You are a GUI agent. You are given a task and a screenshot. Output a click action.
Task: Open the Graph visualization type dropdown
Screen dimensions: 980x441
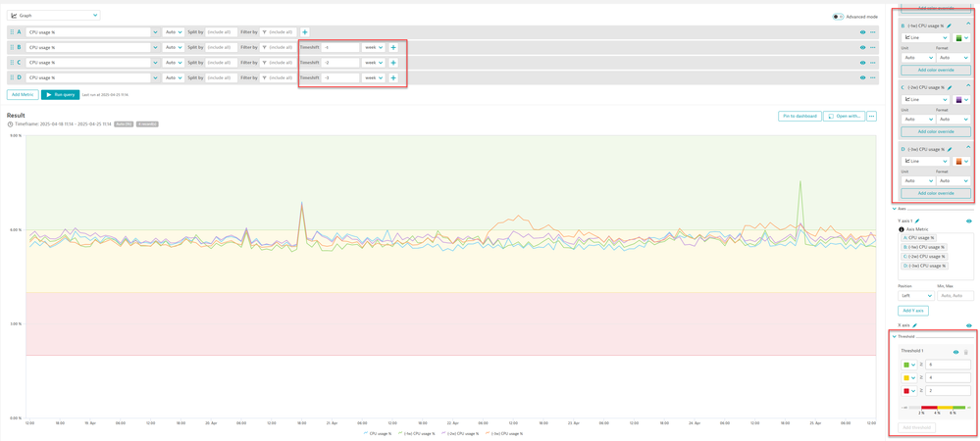point(54,16)
